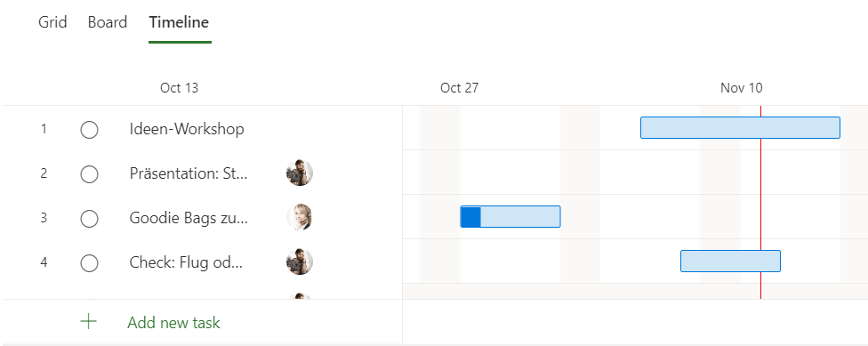Switch to the Grid tab

click(52, 22)
